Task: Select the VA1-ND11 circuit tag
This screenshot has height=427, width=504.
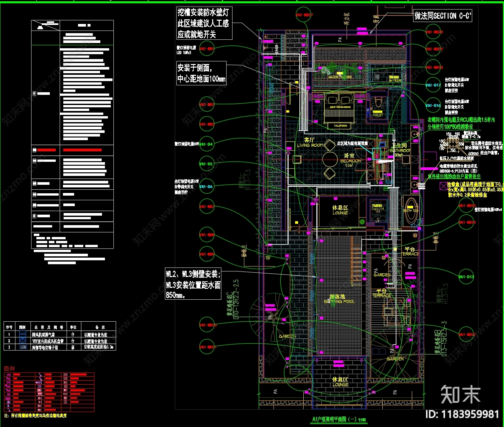Action: 207,347
